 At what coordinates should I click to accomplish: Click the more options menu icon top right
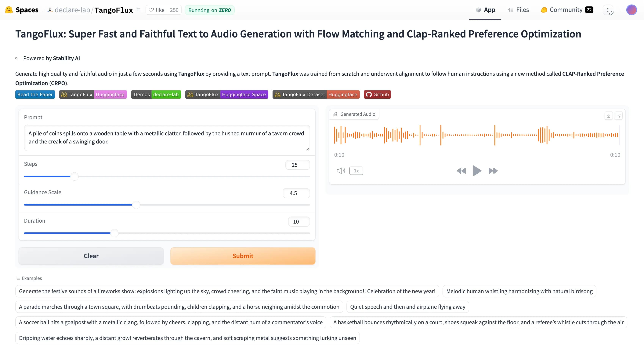pyautogui.click(x=608, y=9)
